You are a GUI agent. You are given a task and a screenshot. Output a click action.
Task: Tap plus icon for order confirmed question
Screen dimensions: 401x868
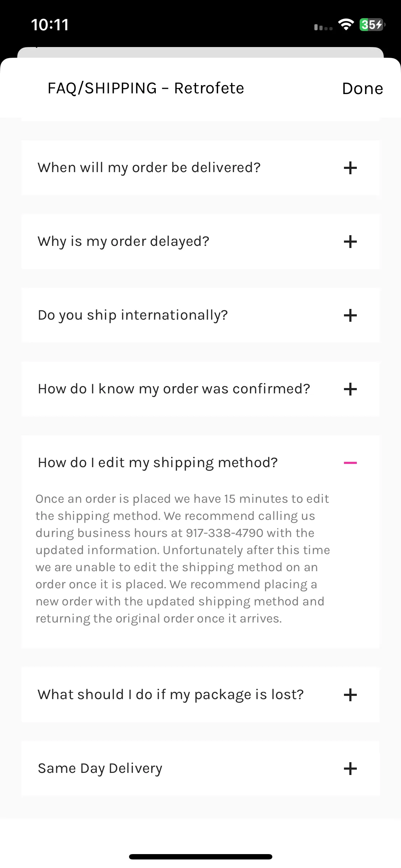[x=350, y=389]
